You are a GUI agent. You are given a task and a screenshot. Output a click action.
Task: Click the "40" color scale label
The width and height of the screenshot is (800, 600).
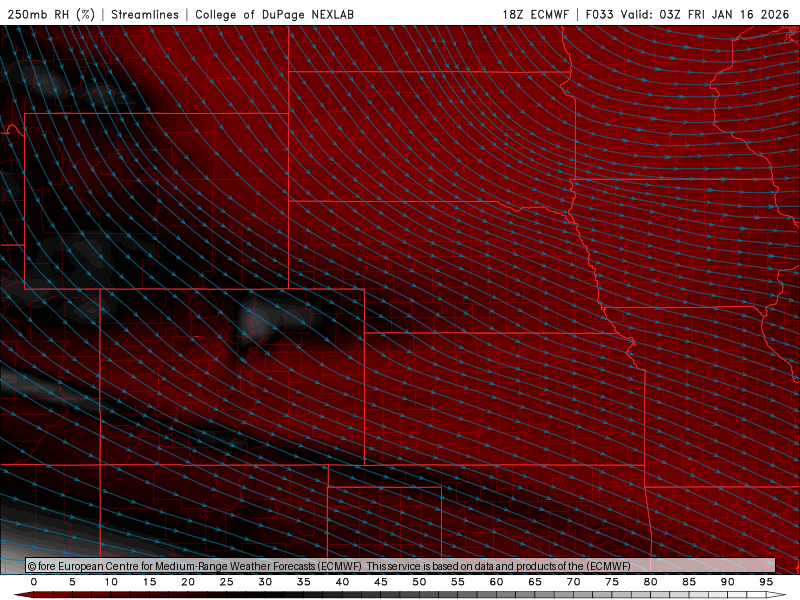point(342,582)
